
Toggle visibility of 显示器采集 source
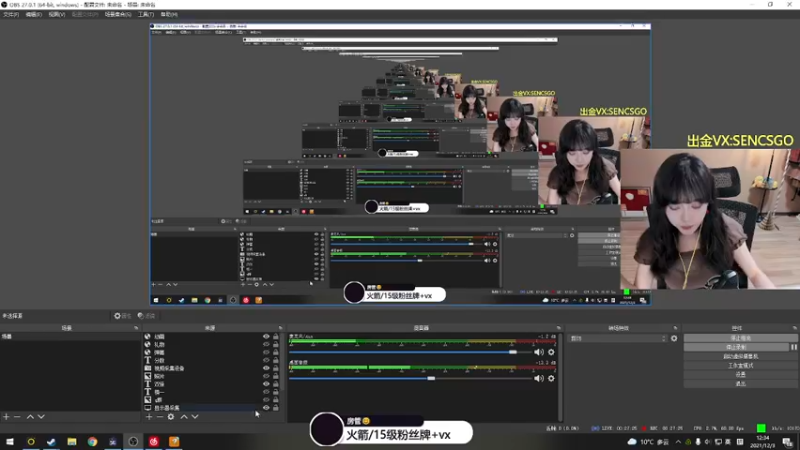click(x=266, y=408)
